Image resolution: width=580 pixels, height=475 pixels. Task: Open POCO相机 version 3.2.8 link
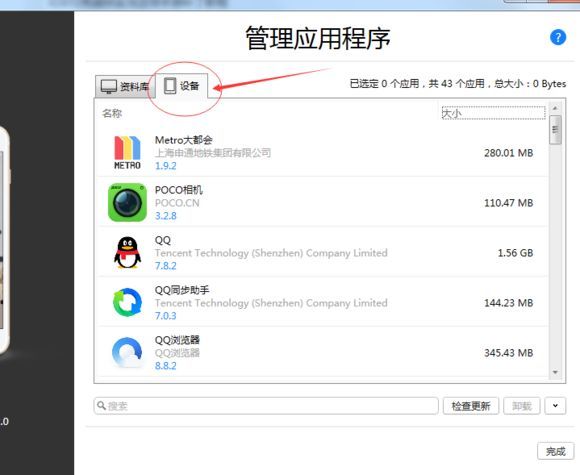[x=165, y=216]
